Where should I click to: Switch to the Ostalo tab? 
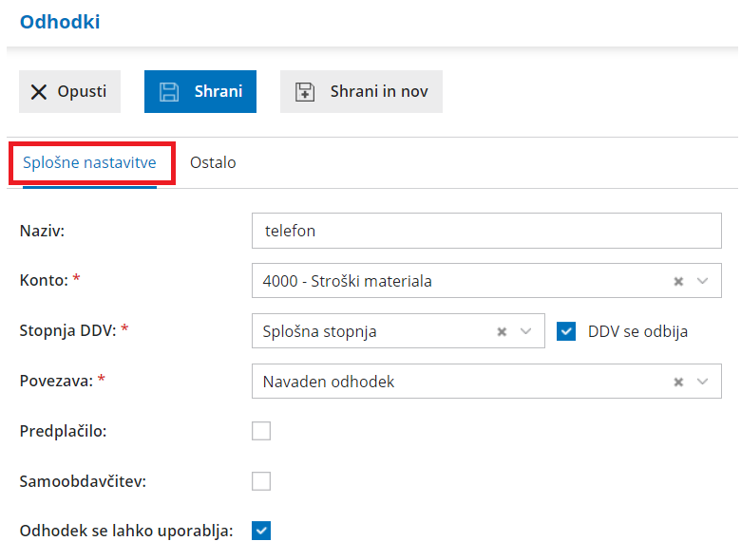click(213, 162)
